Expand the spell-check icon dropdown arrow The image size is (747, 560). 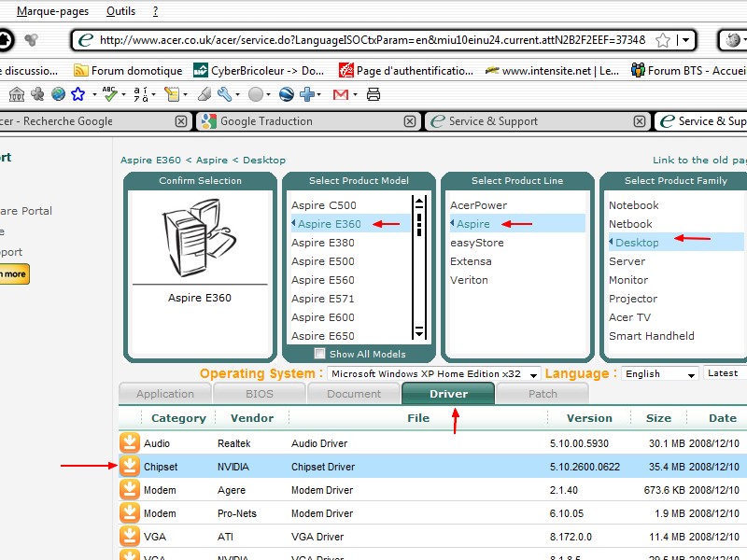[x=123, y=95]
